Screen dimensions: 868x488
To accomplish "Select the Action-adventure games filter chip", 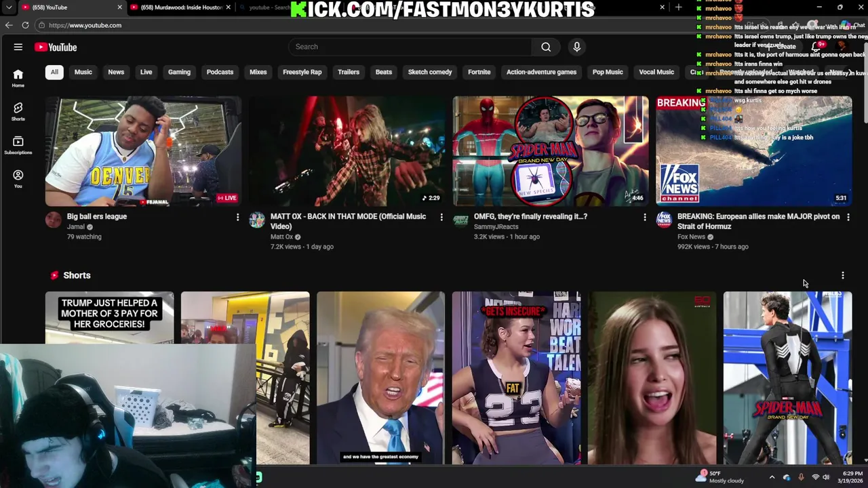I will coord(541,72).
